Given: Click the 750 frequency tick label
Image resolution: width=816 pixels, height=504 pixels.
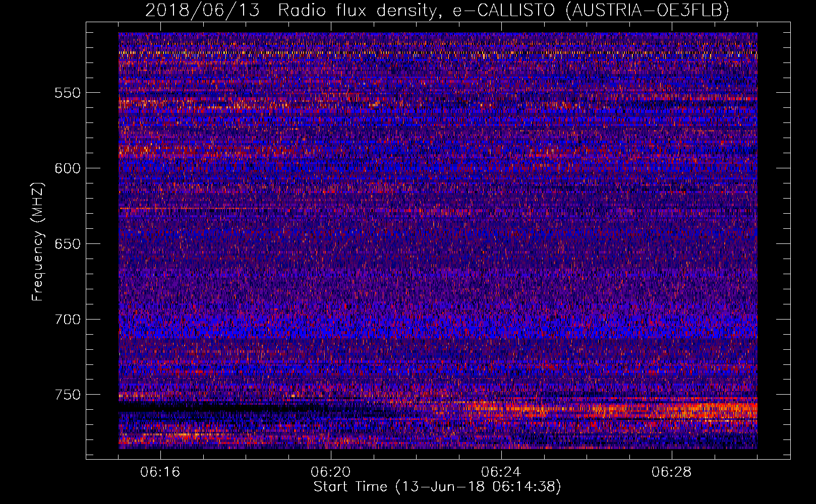Looking at the screenshot, I should (x=68, y=395).
